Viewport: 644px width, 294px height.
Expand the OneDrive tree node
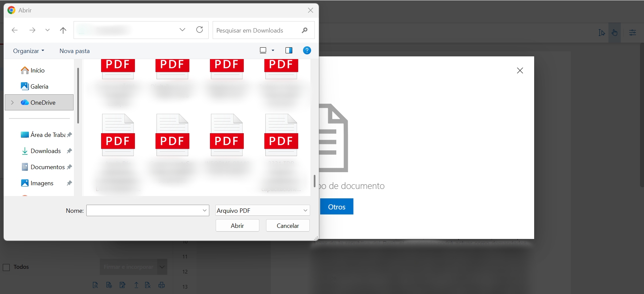12,102
